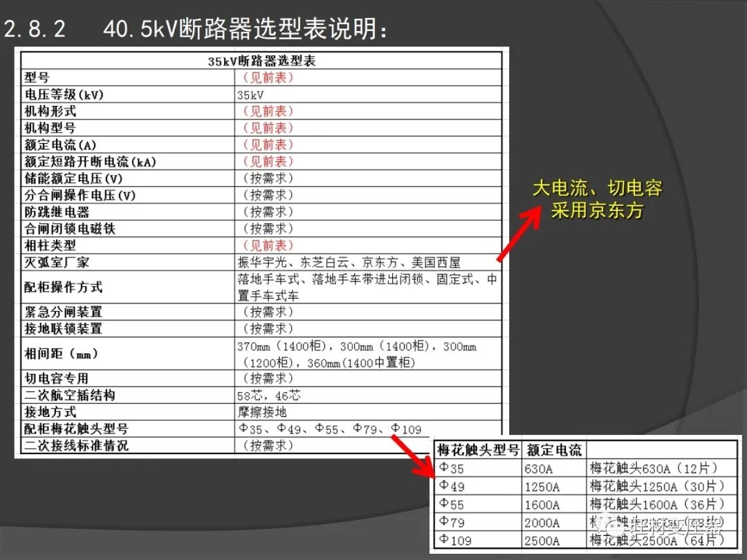Click the red (见前表) link beside 型号

tap(268, 77)
